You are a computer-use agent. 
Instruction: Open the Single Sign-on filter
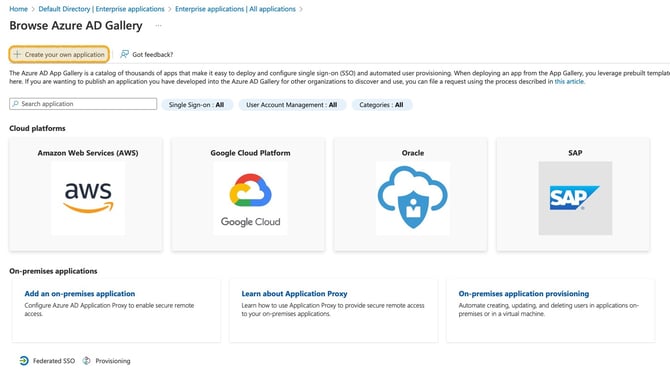pos(197,105)
